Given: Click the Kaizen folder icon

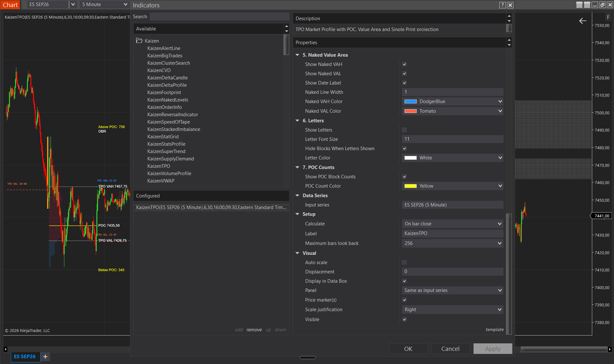Looking at the screenshot, I should click(139, 41).
